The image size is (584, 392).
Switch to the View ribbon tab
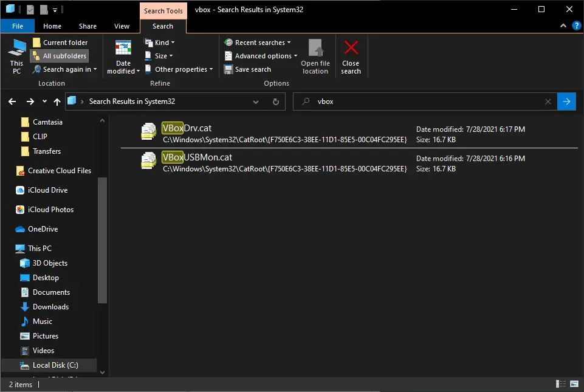pyautogui.click(x=122, y=26)
